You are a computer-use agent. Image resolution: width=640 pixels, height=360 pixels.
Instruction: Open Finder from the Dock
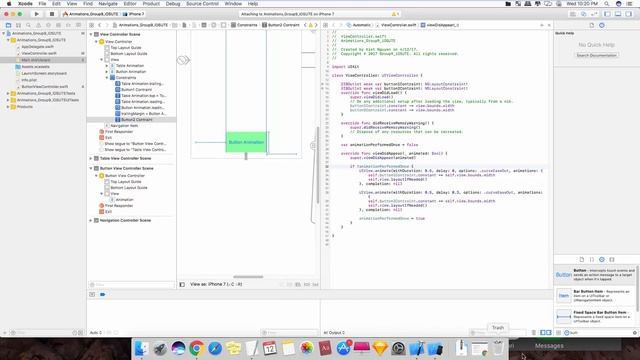(x=141, y=348)
